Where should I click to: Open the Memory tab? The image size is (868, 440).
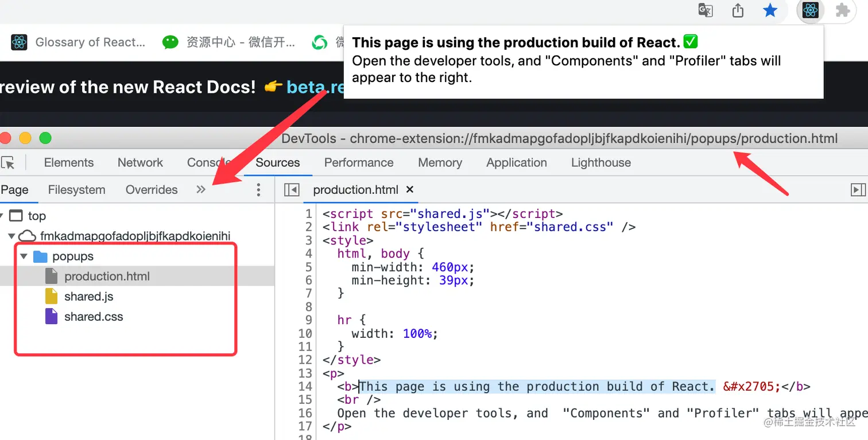pos(440,162)
